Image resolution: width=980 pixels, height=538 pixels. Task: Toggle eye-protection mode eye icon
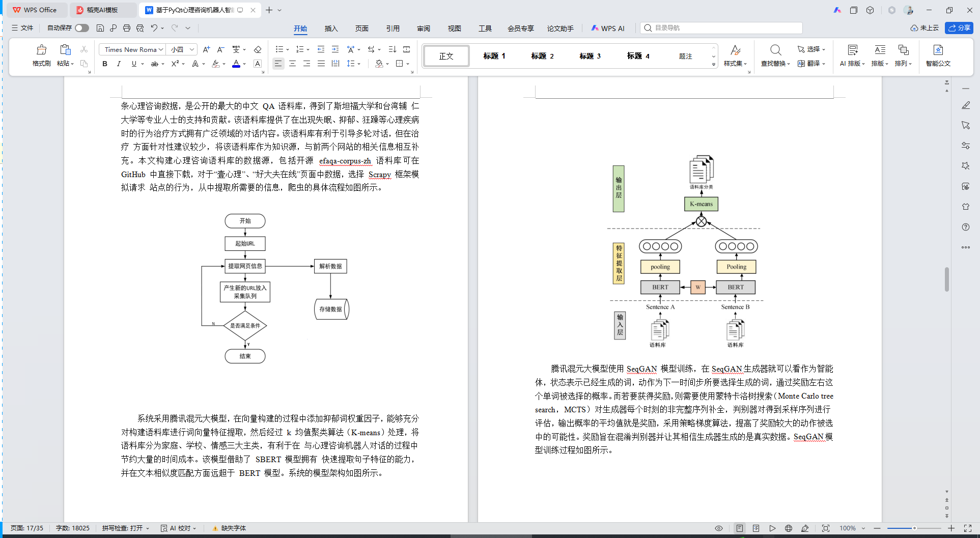point(719,528)
